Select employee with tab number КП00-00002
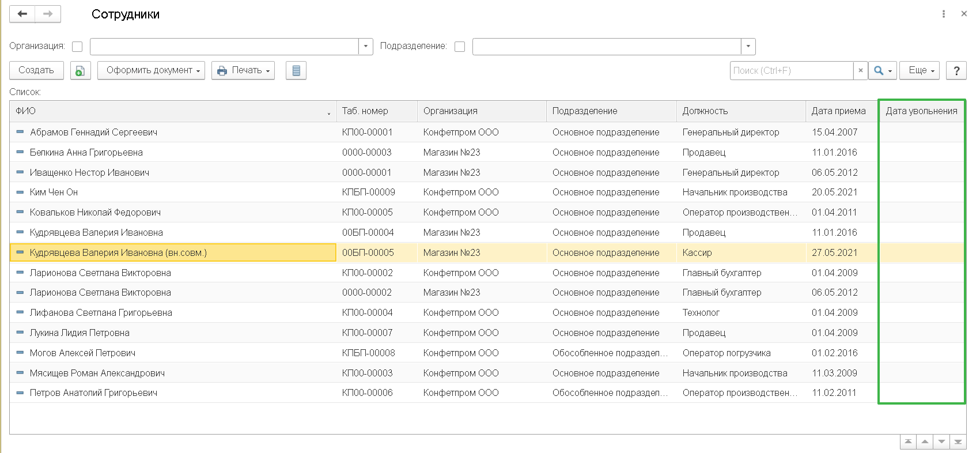 tap(487, 273)
